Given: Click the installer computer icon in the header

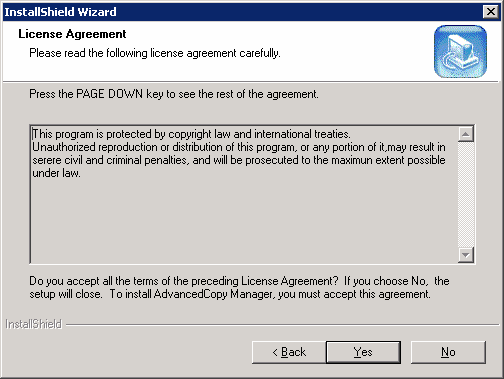Looking at the screenshot, I should [460, 51].
